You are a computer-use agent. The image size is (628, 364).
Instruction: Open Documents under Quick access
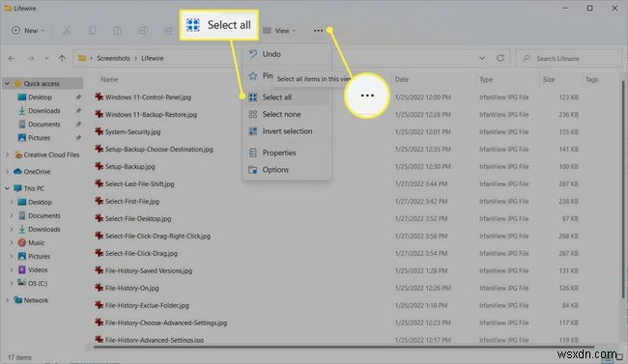[x=43, y=125]
